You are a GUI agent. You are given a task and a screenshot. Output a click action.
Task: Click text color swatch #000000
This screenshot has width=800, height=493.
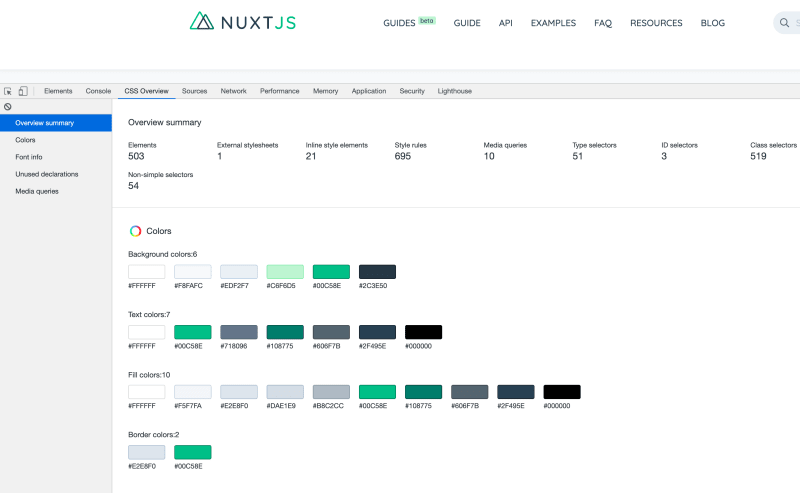pyautogui.click(x=423, y=332)
